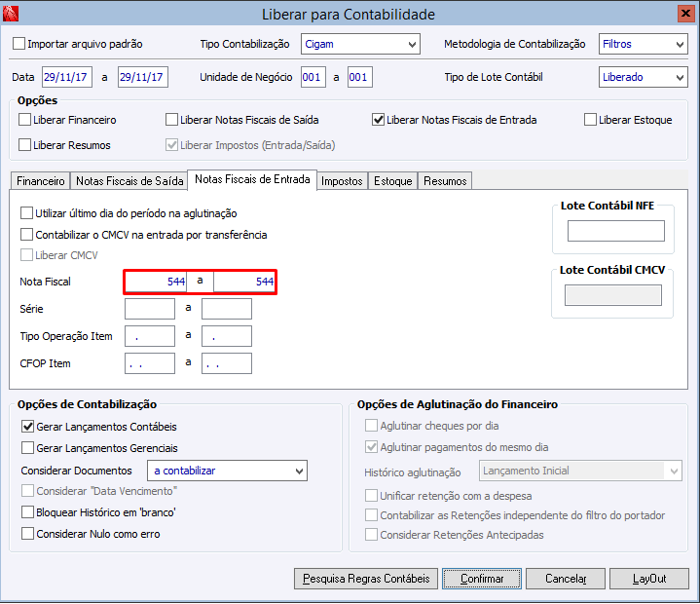Click the end Data field

143,77
